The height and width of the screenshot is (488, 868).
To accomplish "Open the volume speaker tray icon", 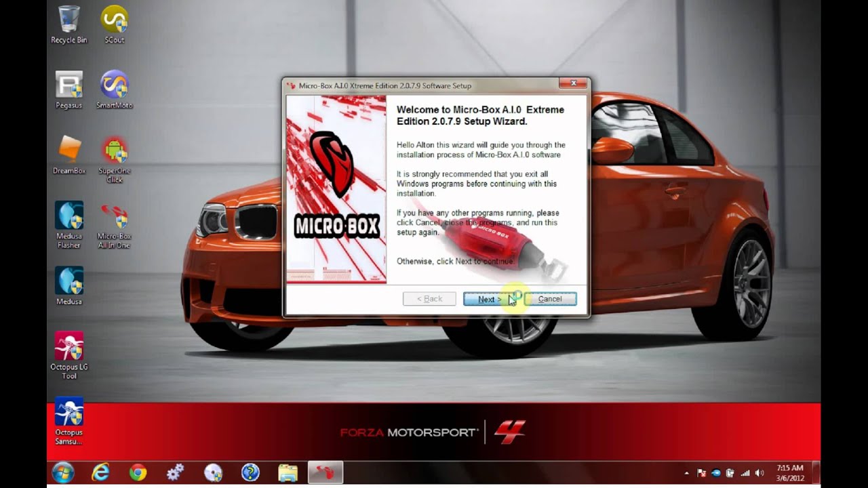I will (759, 473).
